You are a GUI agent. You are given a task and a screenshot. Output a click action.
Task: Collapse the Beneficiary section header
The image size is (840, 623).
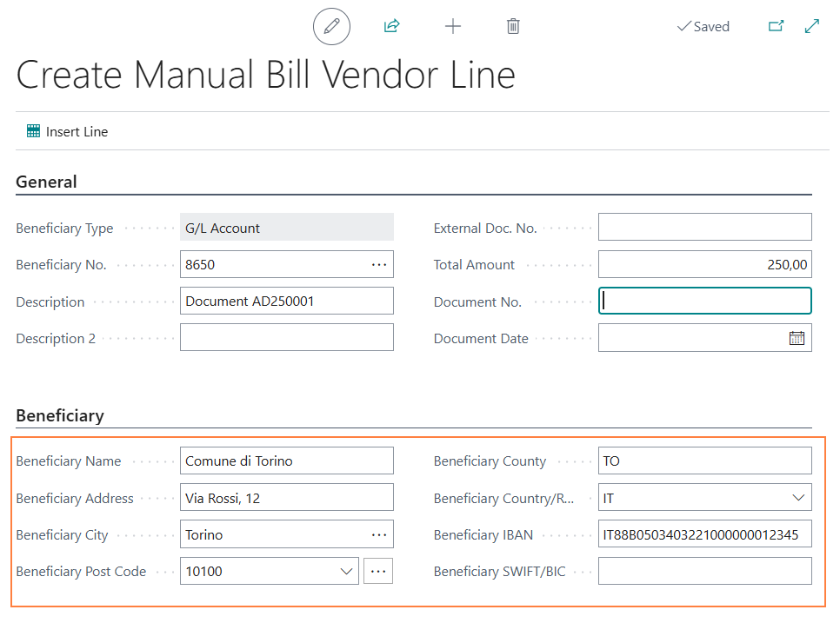pos(60,415)
